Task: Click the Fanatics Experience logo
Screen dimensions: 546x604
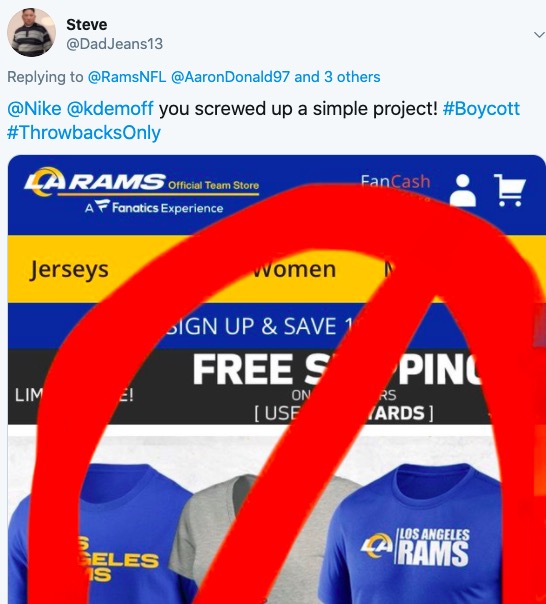Action: click(x=154, y=207)
